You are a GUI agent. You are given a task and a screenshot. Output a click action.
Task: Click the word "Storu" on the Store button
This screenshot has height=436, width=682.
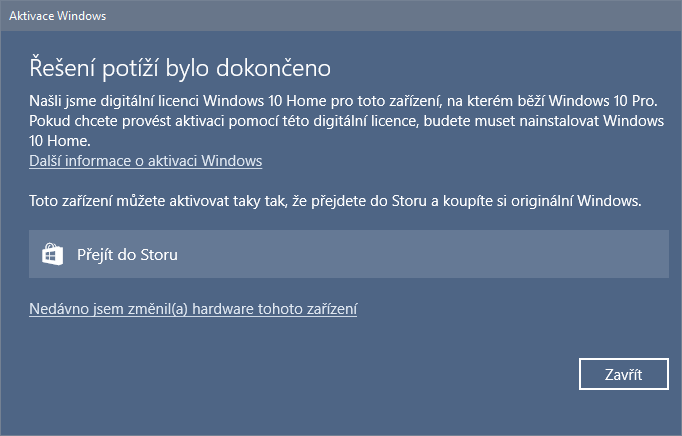pyautogui.click(x=158, y=254)
